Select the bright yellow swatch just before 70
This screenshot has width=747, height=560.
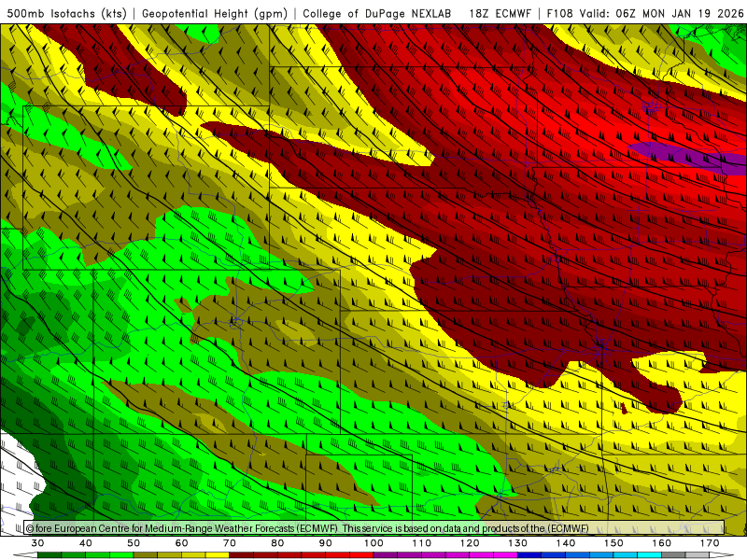pos(218,555)
